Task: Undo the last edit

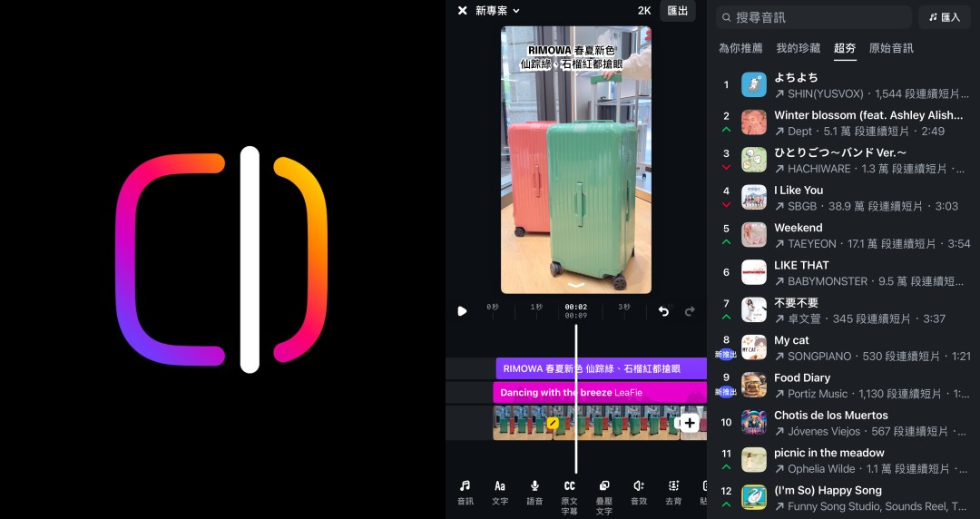Action: [663, 311]
